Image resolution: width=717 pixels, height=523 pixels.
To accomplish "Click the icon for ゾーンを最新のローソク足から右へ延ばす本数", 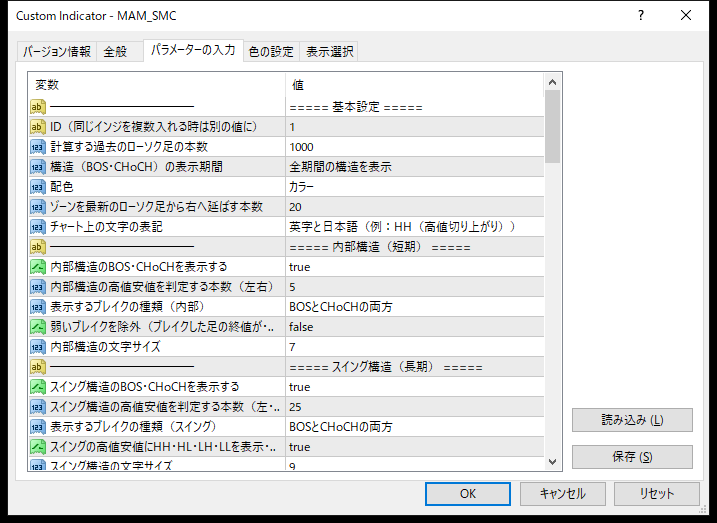I will point(38,207).
